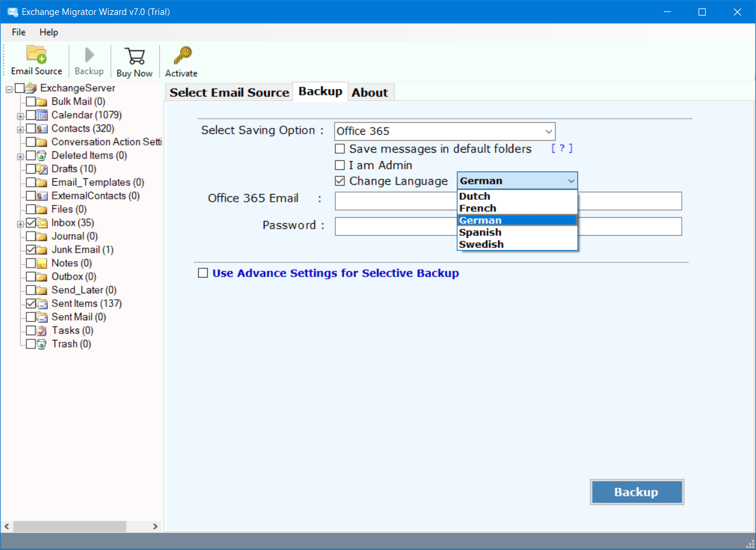Image resolution: width=756 pixels, height=550 pixels.
Task: Click the Inbox folder icon
Action: point(42,223)
